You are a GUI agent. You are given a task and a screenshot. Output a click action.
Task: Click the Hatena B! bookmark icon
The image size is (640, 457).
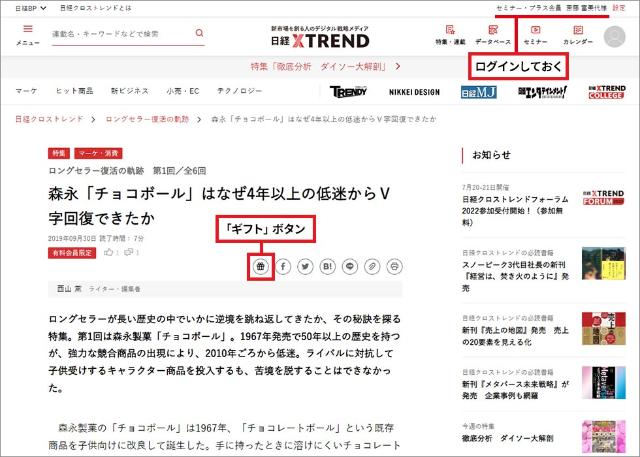pyautogui.click(x=328, y=266)
